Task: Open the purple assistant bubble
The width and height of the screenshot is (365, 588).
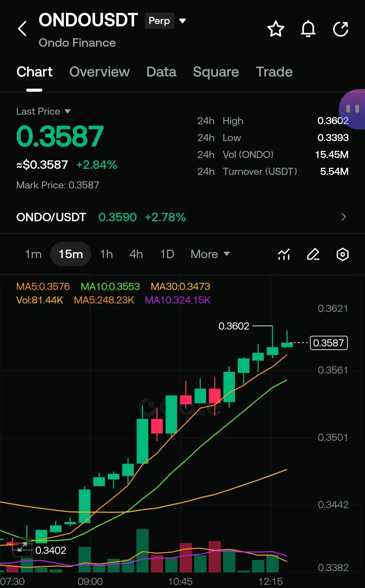Action: [x=352, y=109]
